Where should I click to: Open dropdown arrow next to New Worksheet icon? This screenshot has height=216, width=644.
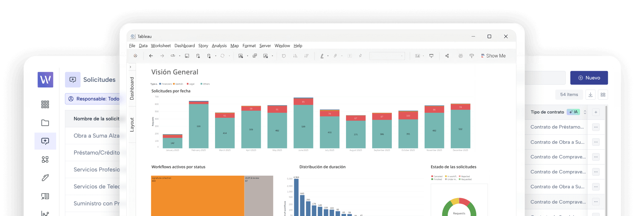pos(247,56)
